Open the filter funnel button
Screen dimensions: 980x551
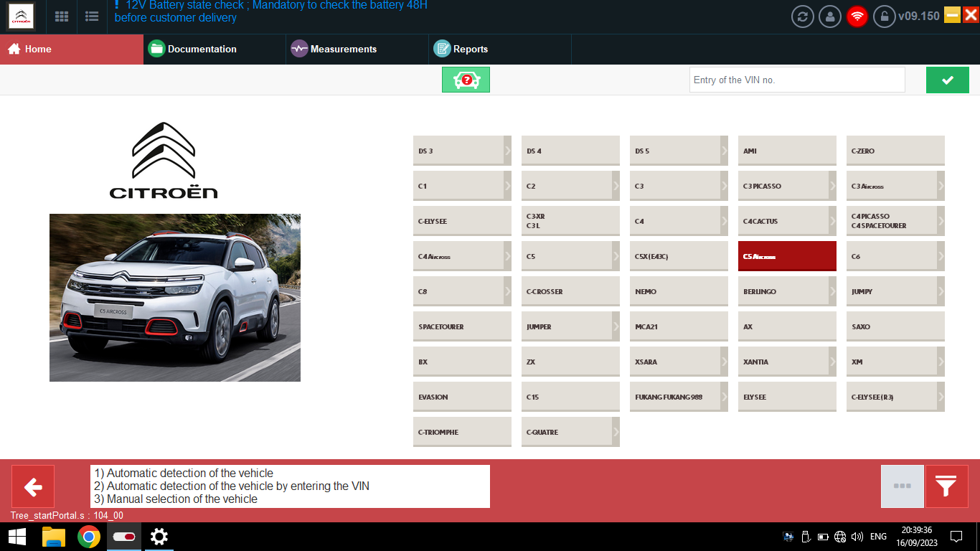tap(947, 486)
